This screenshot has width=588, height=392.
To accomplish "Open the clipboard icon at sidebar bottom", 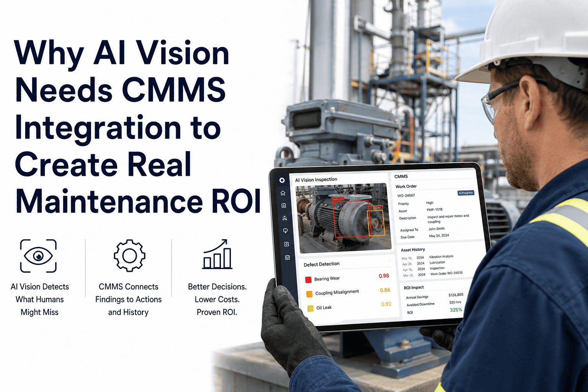I will tap(287, 258).
